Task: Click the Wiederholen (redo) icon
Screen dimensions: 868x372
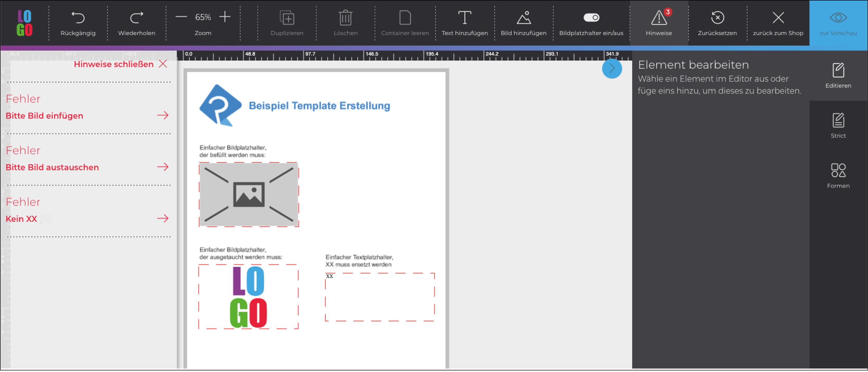Action: click(x=136, y=17)
